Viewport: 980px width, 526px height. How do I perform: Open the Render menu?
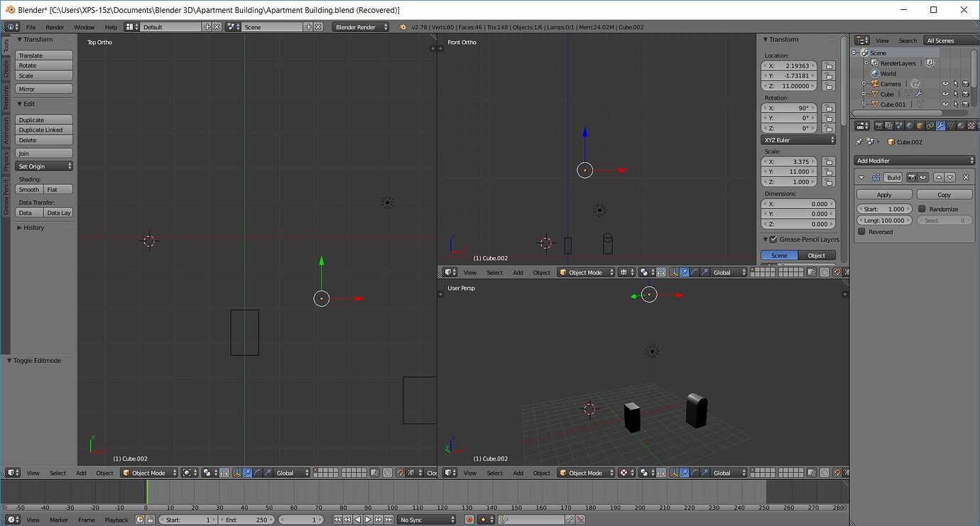[x=55, y=27]
